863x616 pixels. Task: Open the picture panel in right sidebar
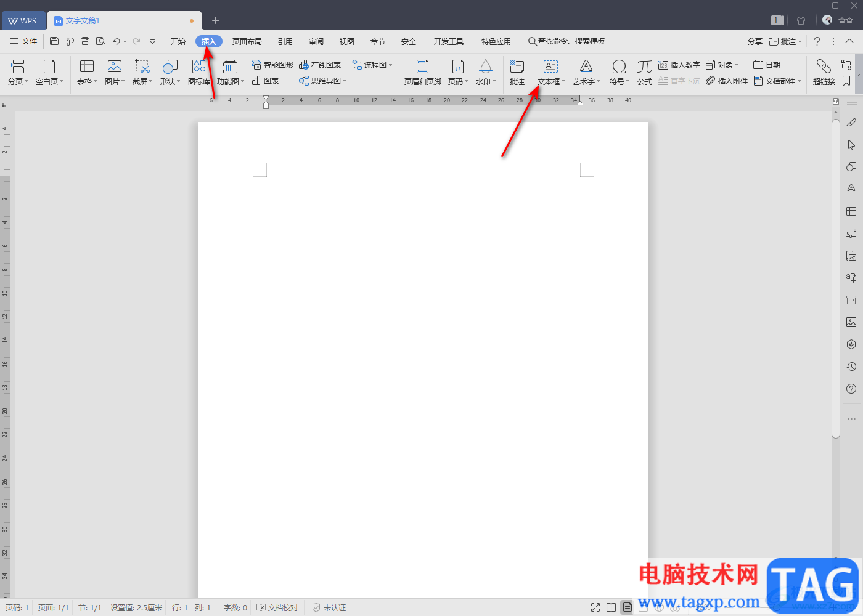tap(851, 322)
